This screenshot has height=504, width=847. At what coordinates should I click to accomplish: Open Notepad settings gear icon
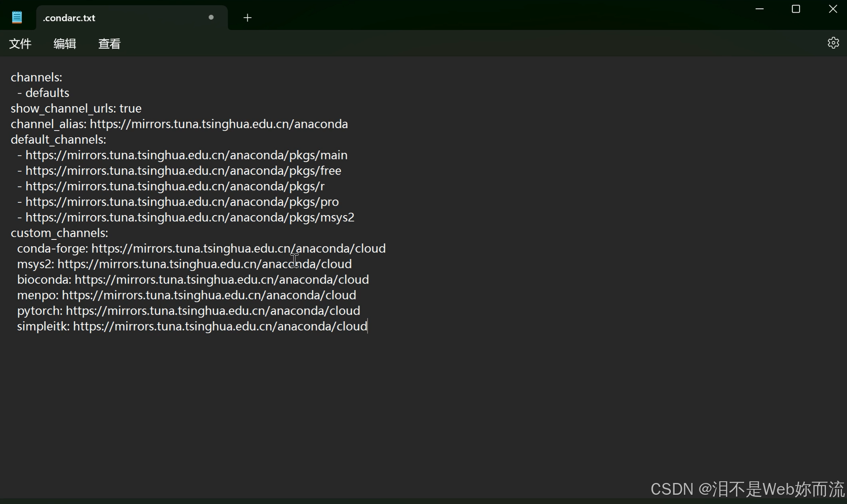click(833, 43)
